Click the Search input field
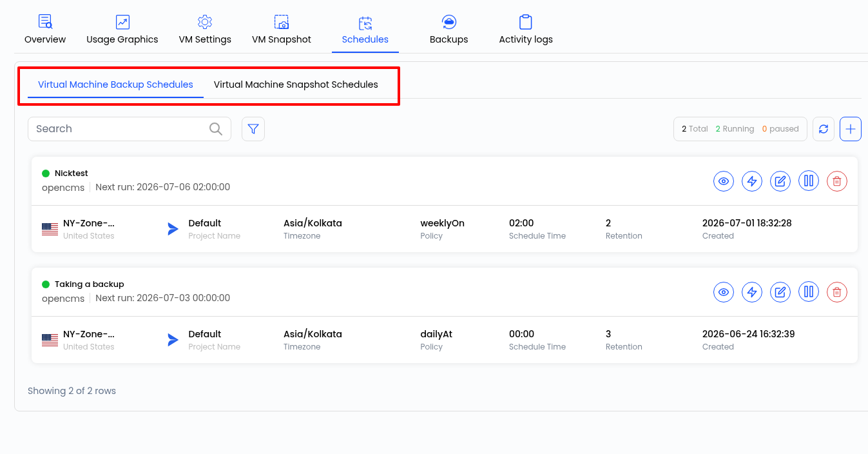 click(129, 129)
